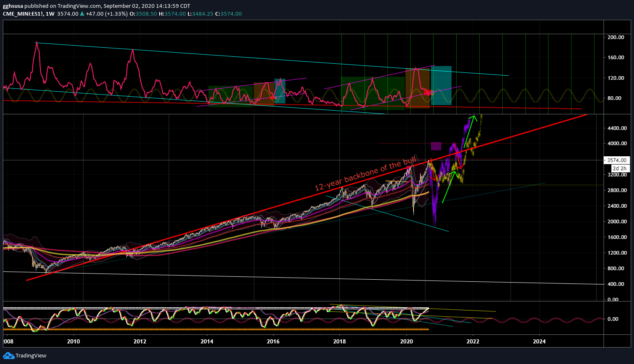The height and width of the screenshot is (364, 634).
Task: Click the current price label 3574.00 on axis
Action: 617,160
